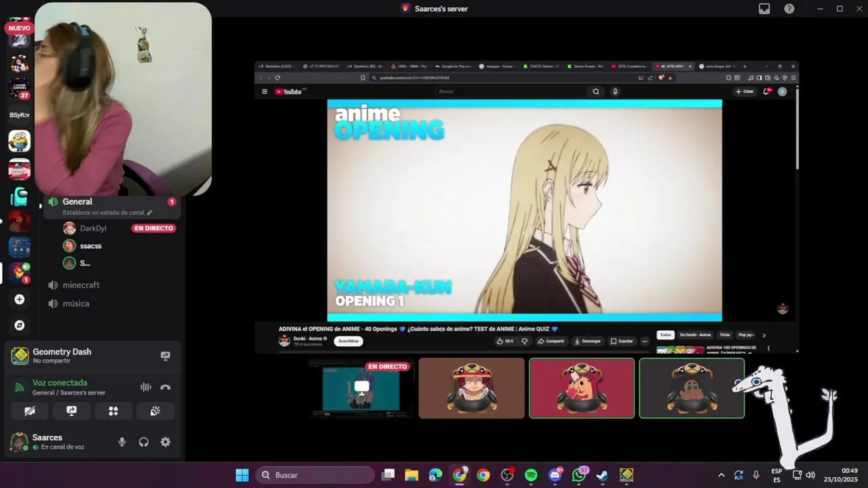Click Guardar button under video
The image size is (868, 488).
point(622,341)
